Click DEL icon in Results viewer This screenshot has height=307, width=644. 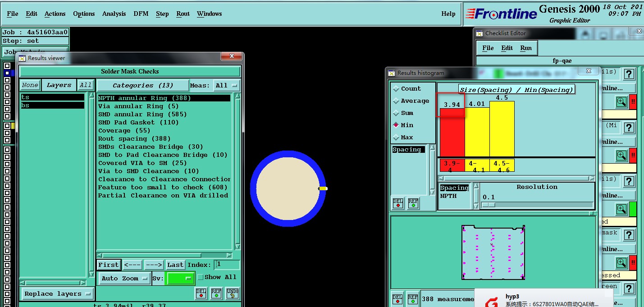201,293
